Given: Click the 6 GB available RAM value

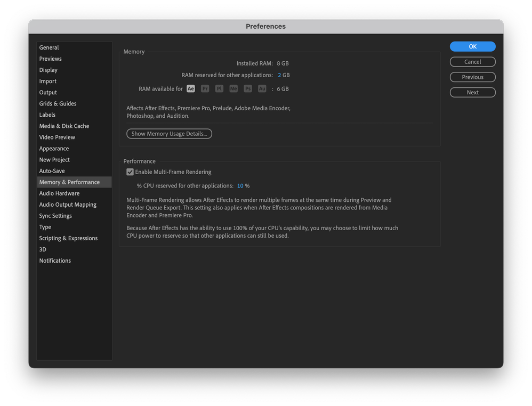Looking at the screenshot, I should coord(283,89).
